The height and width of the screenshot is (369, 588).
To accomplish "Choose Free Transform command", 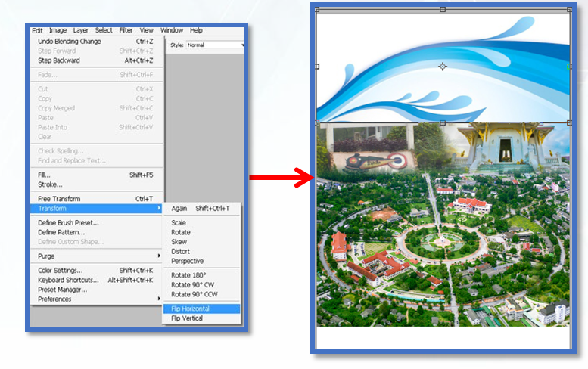I will pyautogui.click(x=96, y=199).
